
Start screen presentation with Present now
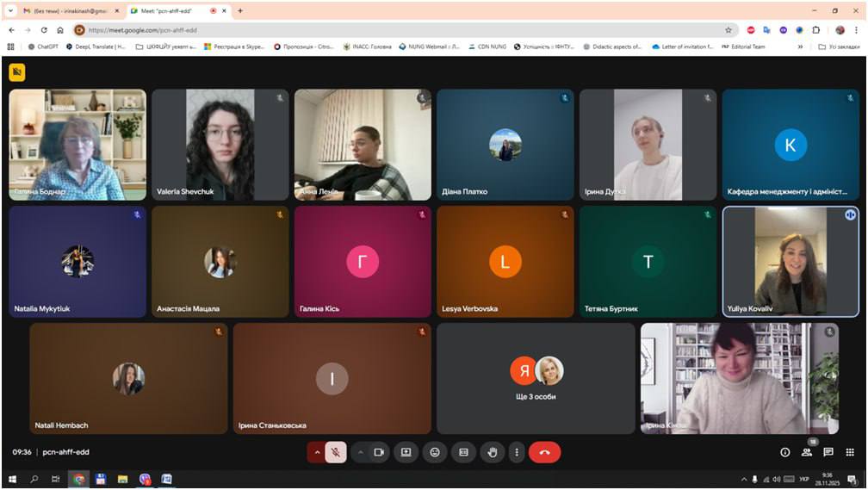click(406, 452)
